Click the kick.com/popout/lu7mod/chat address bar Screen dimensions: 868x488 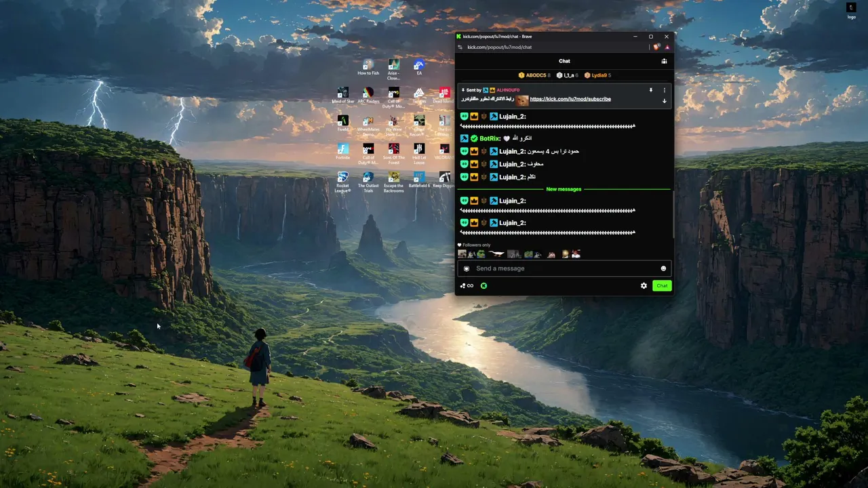[x=499, y=47]
